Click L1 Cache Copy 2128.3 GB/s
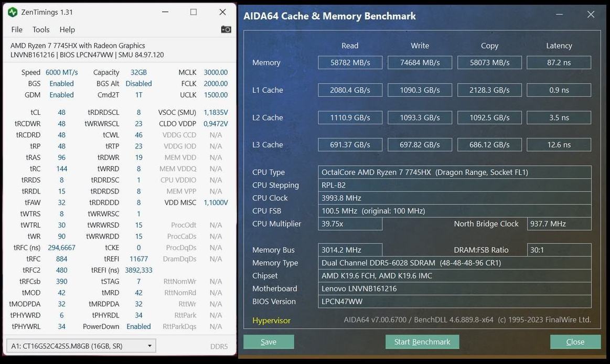Viewport: 610px width, 364px height. 489,90
